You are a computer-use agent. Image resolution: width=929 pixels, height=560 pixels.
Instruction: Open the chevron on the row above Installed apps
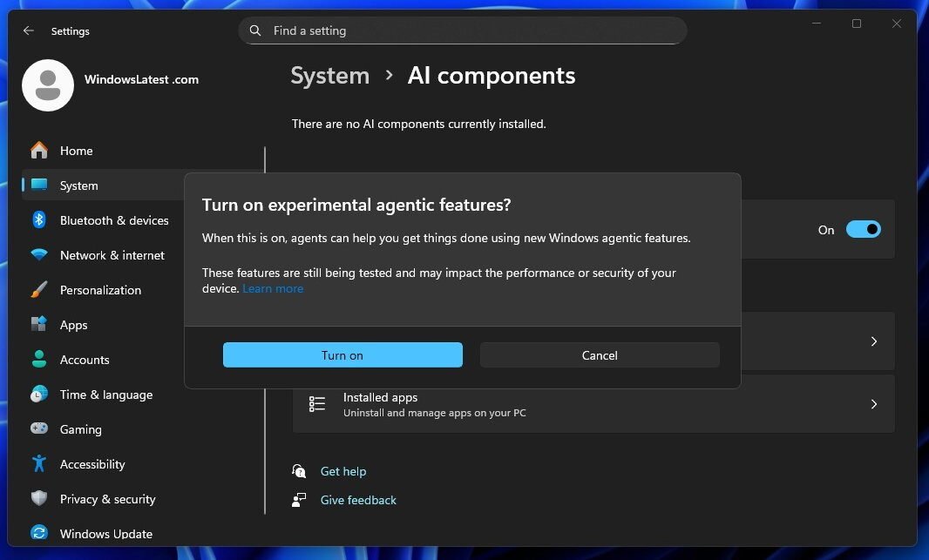pyautogui.click(x=873, y=341)
